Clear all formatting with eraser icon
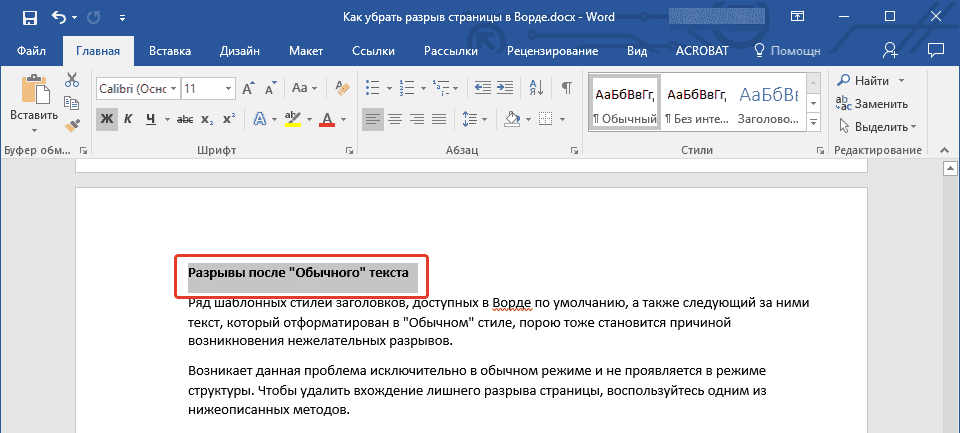This screenshot has width=960, height=433. pyautogui.click(x=342, y=88)
